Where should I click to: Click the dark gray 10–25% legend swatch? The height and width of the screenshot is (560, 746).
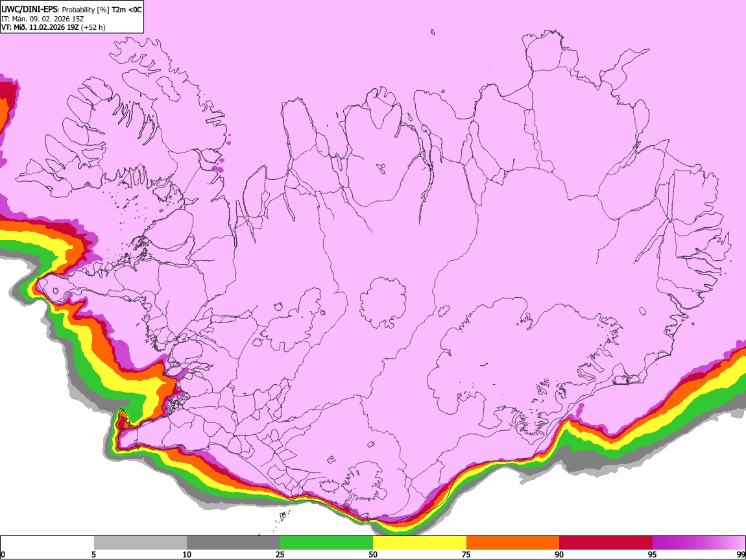click(x=234, y=542)
